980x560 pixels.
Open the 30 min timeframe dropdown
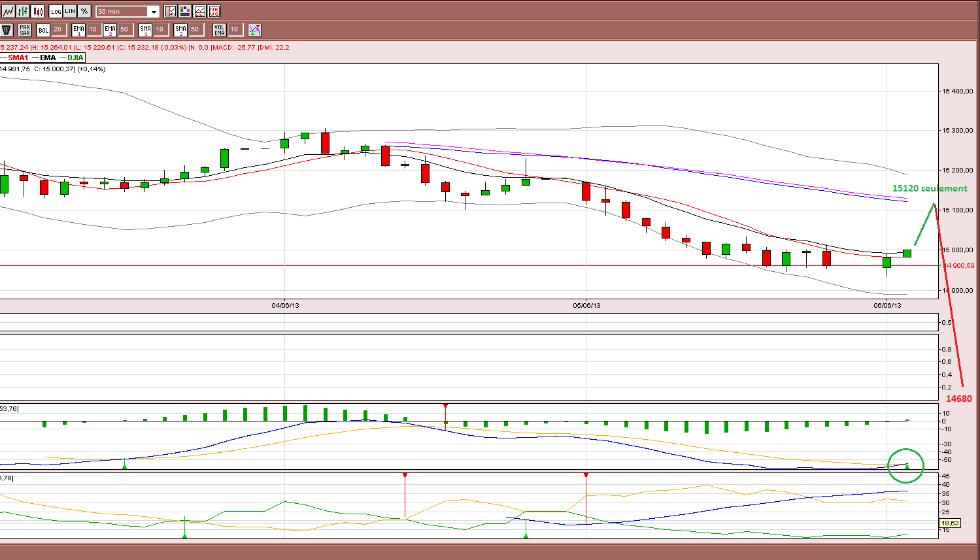pos(127,12)
